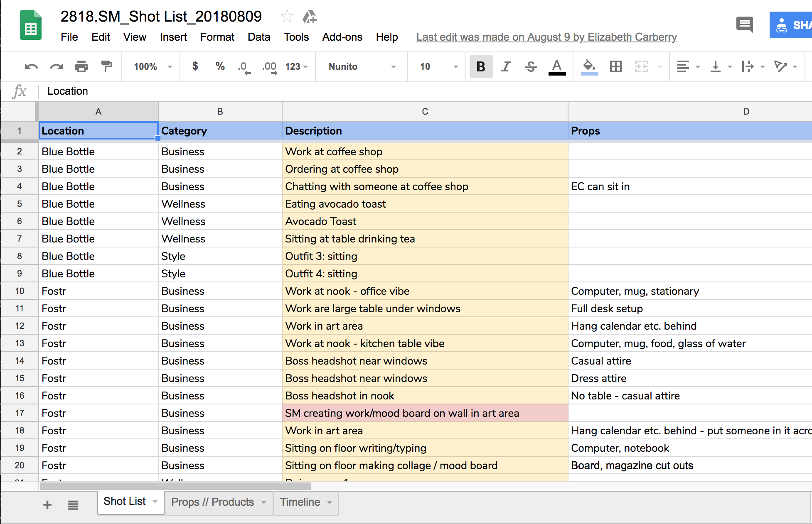Open the comments panel icon

[x=744, y=25]
